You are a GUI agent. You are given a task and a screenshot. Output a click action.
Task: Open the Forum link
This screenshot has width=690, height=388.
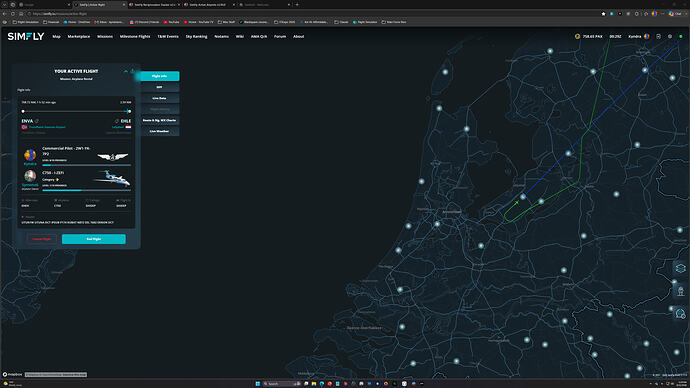point(280,37)
